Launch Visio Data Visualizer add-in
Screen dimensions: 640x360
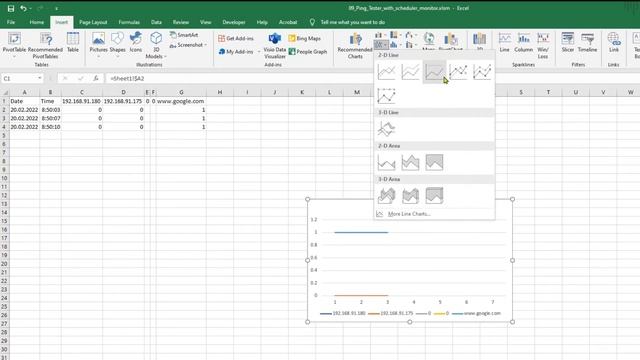point(275,45)
